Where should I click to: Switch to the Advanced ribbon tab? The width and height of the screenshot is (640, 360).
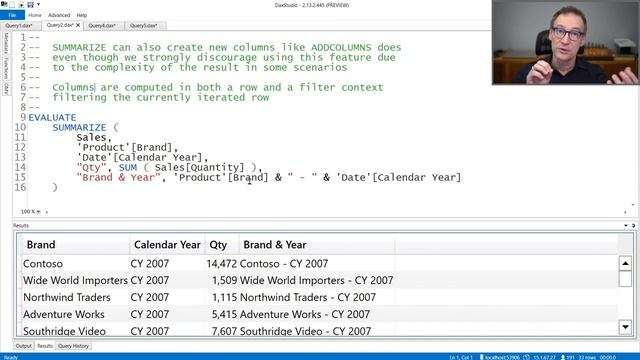tap(59, 15)
